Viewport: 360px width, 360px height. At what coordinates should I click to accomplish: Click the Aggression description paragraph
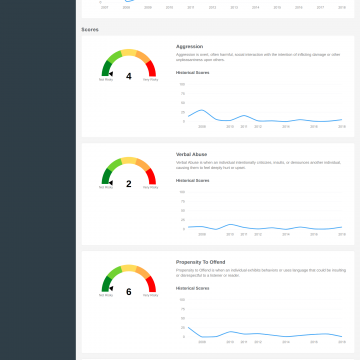pos(258,57)
